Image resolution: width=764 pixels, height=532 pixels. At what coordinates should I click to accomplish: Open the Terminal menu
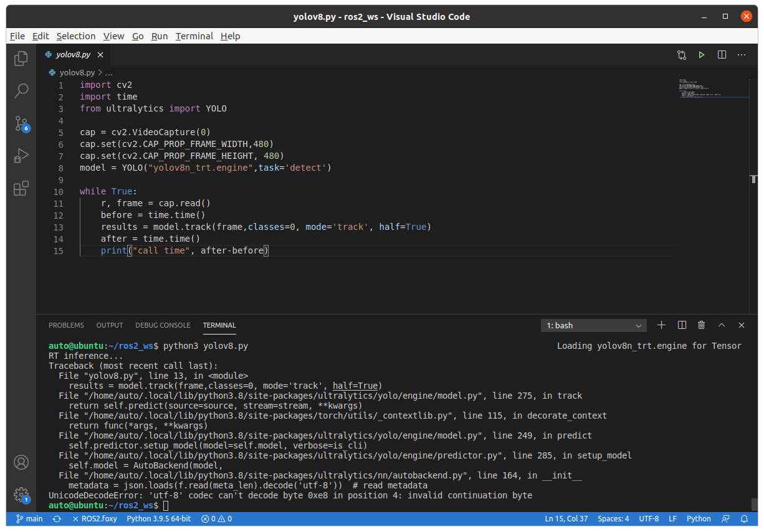194,36
